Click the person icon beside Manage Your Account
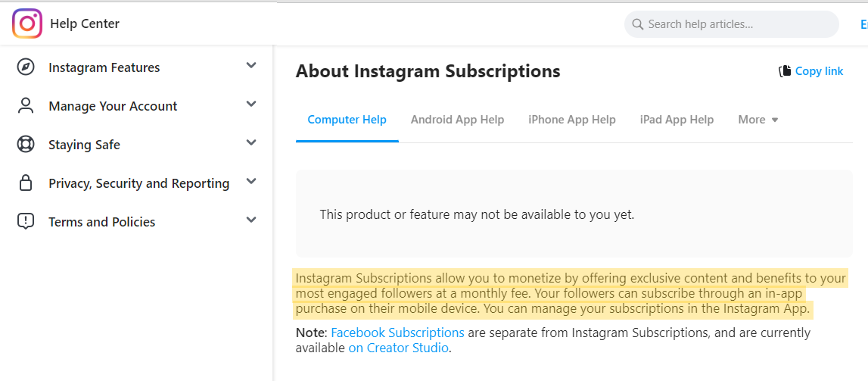The height and width of the screenshot is (381, 868). click(x=26, y=106)
